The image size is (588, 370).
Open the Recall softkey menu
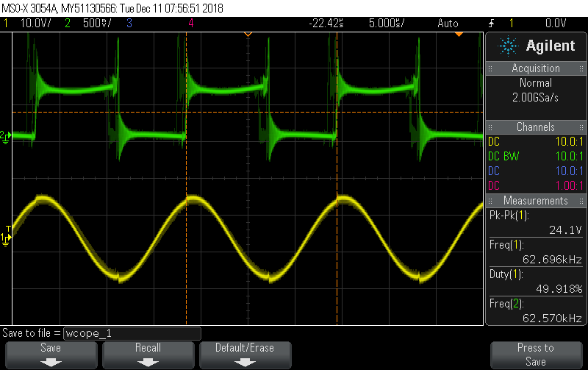click(148, 355)
